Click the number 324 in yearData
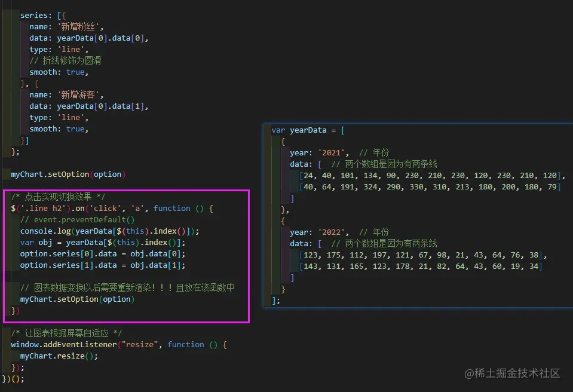 point(370,187)
